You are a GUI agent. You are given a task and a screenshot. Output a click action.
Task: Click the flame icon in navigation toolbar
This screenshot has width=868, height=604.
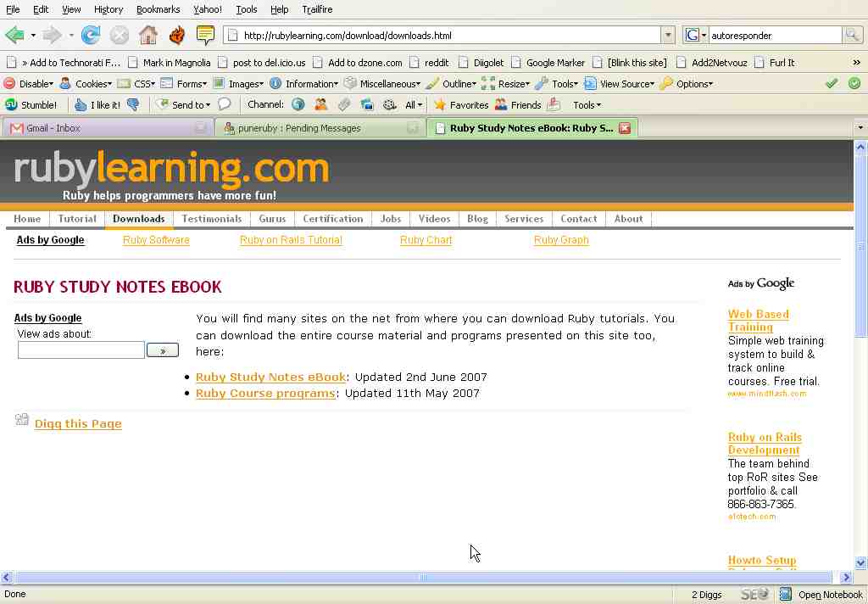[177, 36]
